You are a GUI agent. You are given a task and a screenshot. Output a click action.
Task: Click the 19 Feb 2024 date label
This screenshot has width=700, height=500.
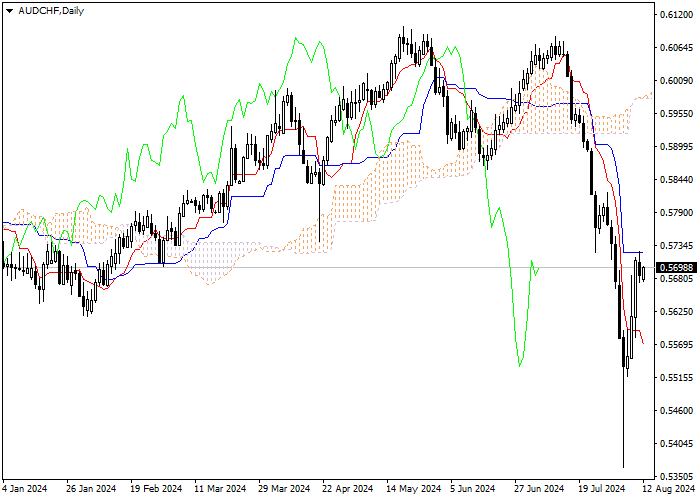(156, 489)
